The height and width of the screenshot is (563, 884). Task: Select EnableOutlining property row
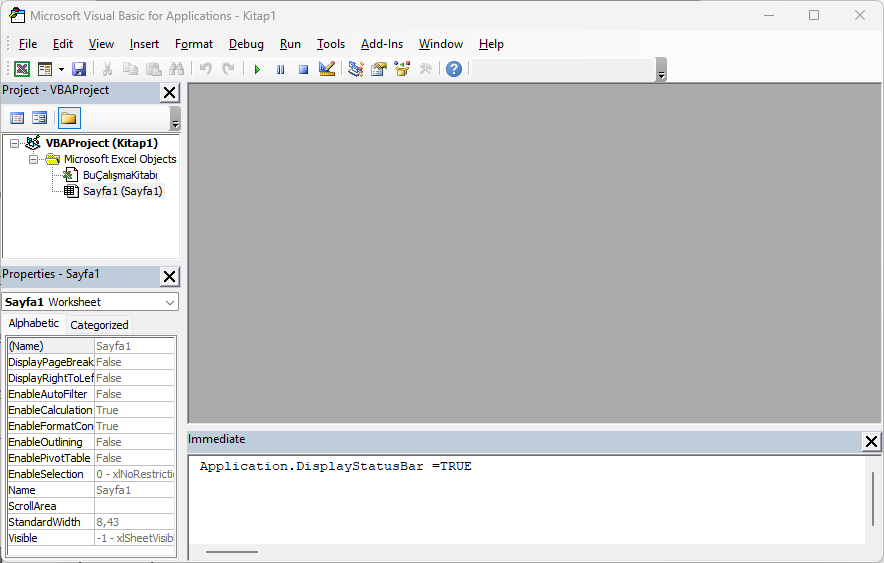click(x=91, y=442)
